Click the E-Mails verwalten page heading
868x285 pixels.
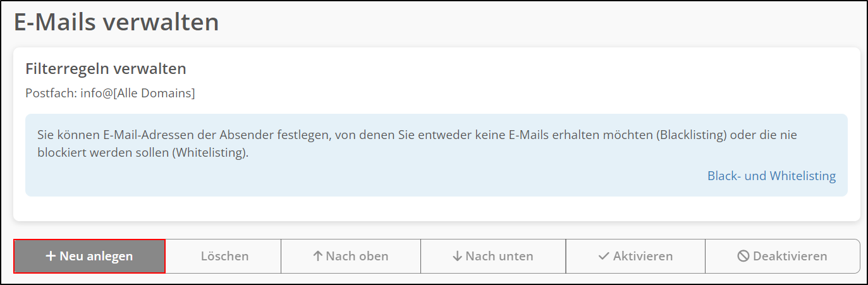(x=117, y=22)
